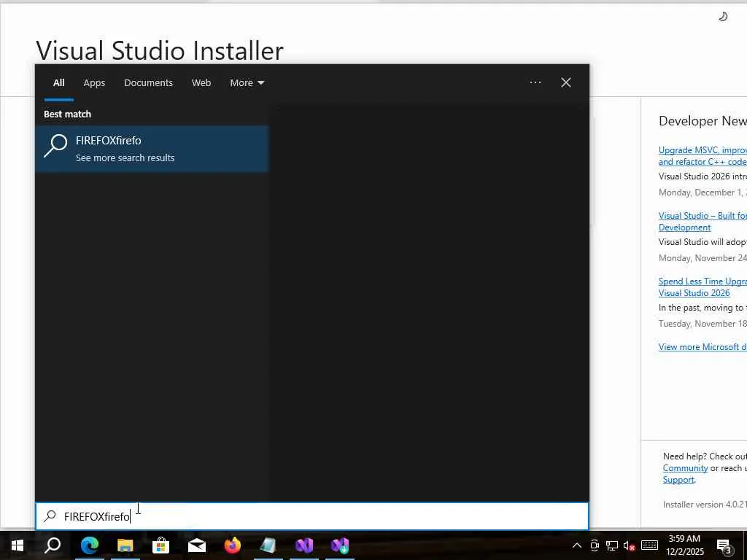Open the search options ellipsis menu
Screen dimensions: 747x560
pos(535,82)
